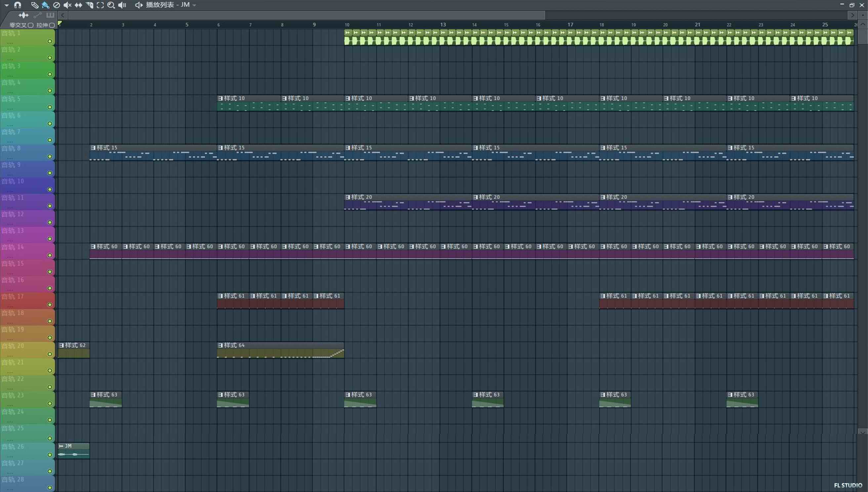The image size is (868, 492).
Task: Select the Playback speaker tool
Action: pos(122,5)
